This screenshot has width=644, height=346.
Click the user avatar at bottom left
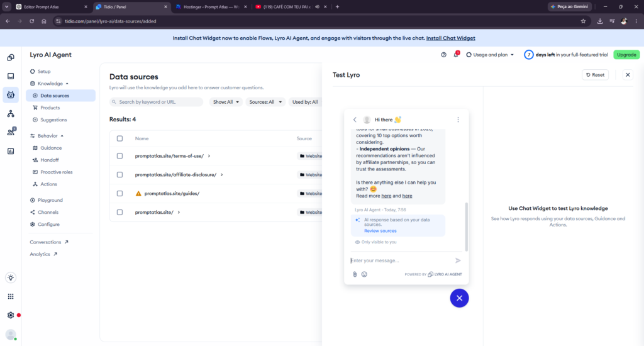[x=11, y=334]
